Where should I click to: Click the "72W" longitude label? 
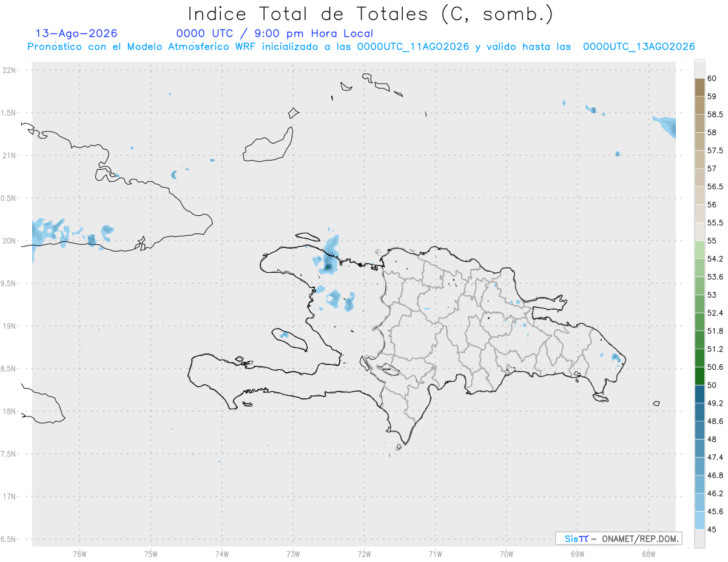tap(364, 554)
